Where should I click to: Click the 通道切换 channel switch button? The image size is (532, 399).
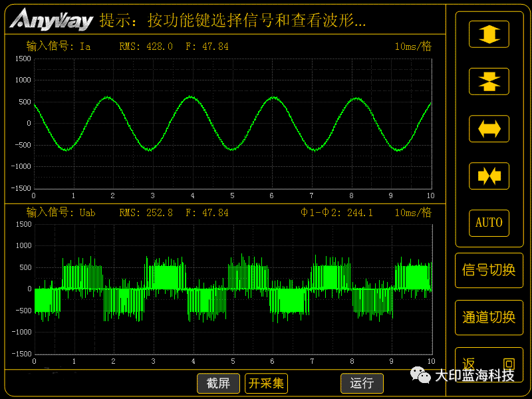[489, 318]
